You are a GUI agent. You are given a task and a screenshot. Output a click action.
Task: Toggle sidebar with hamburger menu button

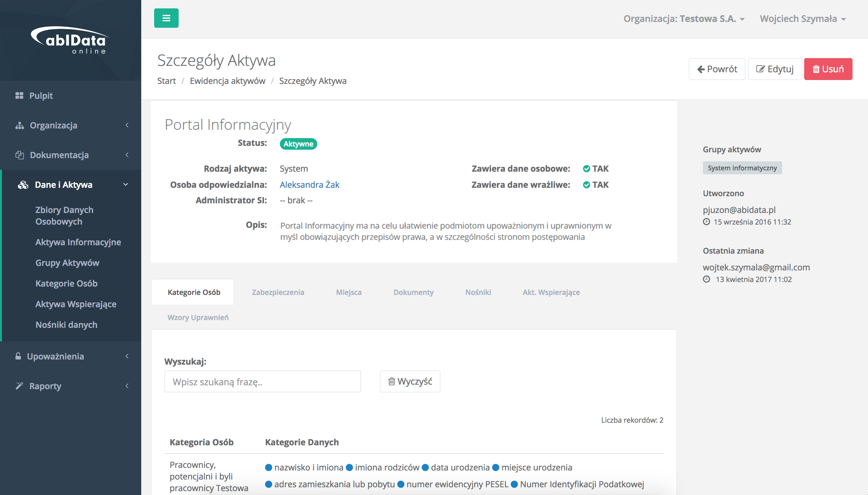click(x=166, y=18)
